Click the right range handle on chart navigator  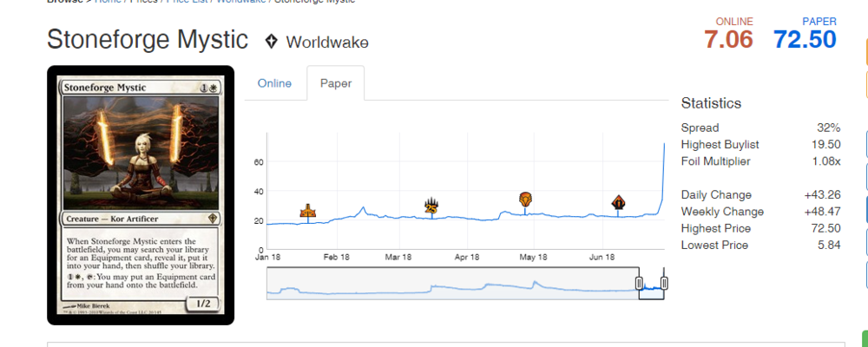[x=664, y=284]
